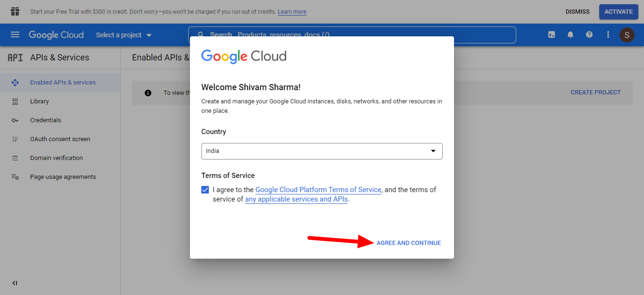Collapse the left sidebar panel

(x=15, y=283)
